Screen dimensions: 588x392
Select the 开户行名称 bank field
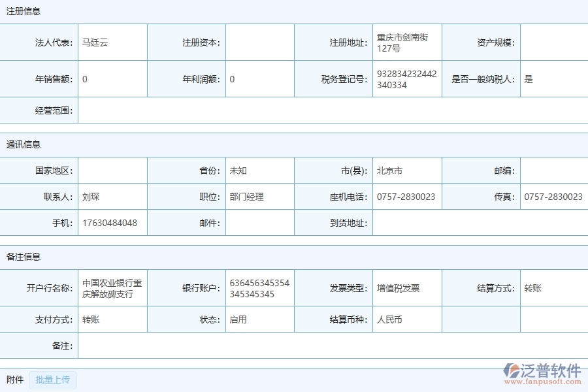pos(112,287)
